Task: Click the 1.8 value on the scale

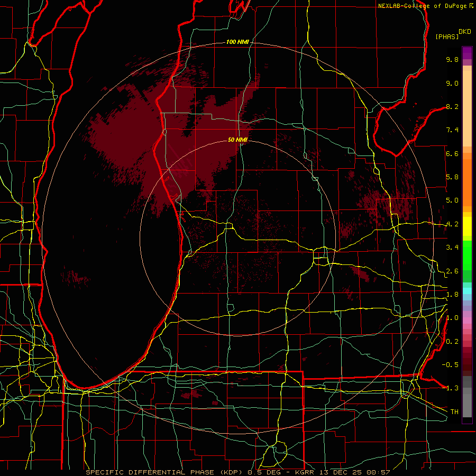Action: click(452, 295)
